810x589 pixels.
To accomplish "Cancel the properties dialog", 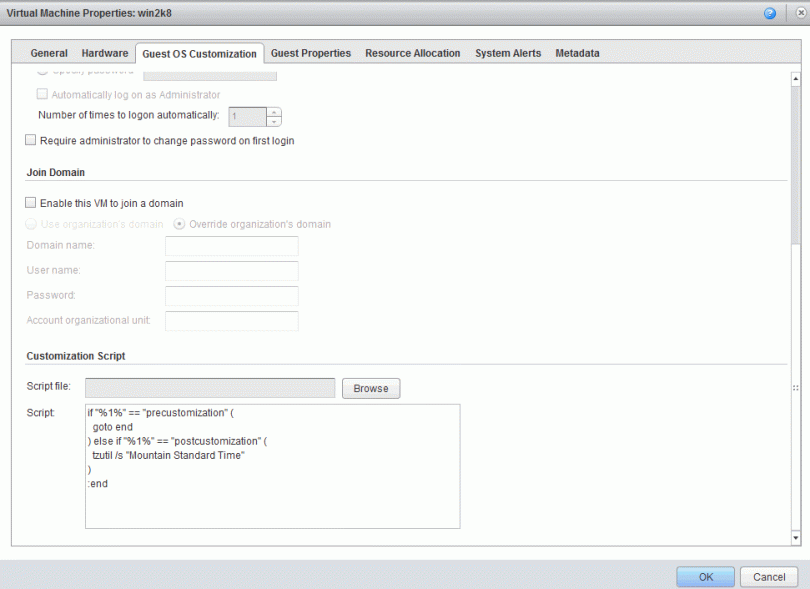I will point(768,577).
